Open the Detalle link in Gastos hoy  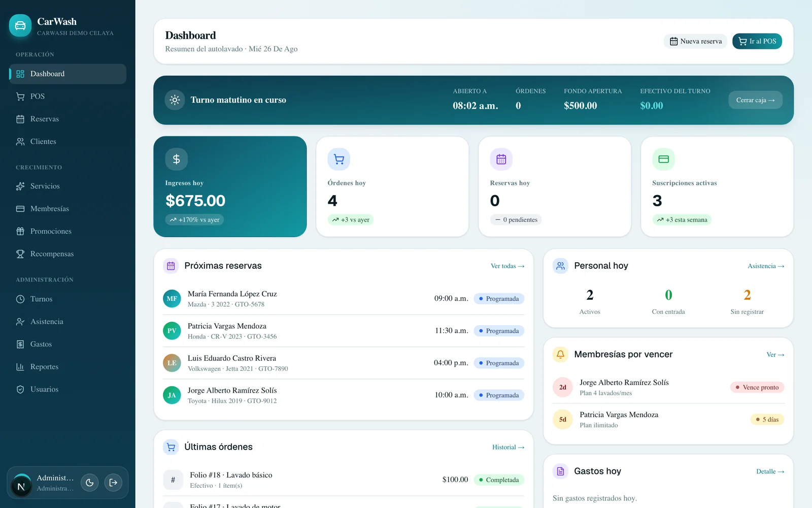pos(770,471)
